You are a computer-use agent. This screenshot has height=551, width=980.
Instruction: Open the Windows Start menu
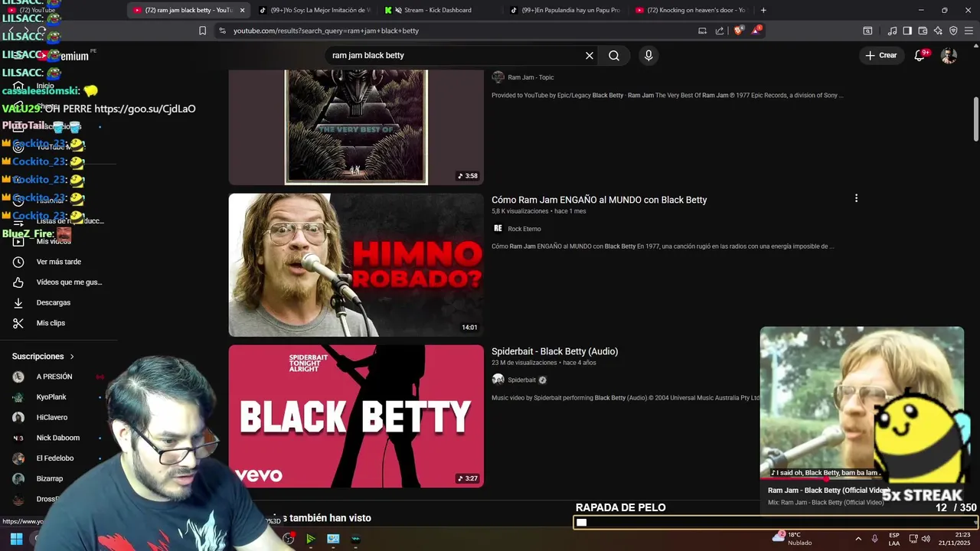[x=16, y=539]
